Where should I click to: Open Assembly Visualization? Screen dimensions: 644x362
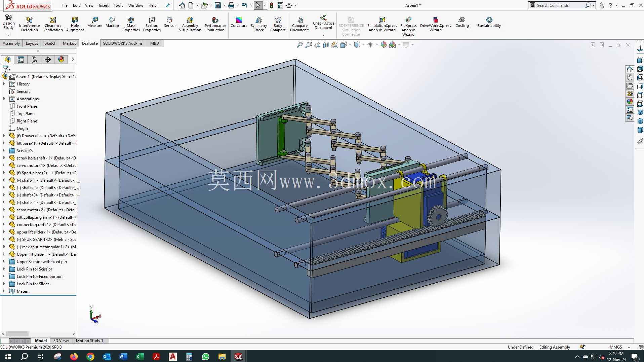tap(190, 24)
